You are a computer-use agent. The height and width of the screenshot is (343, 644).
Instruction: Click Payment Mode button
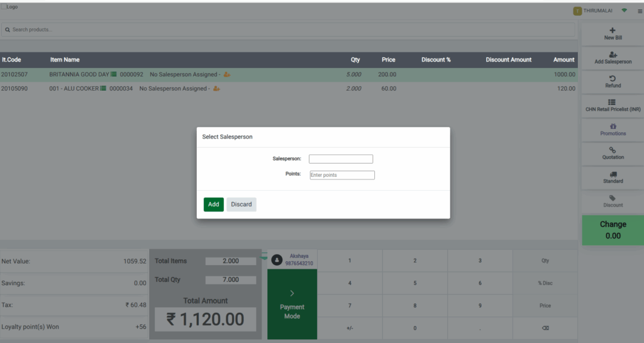click(x=292, y=305)
